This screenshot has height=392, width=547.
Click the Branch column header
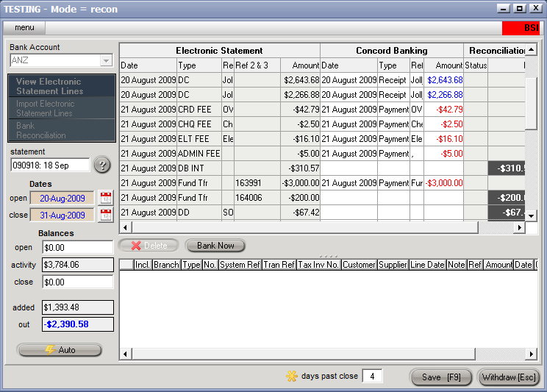click(166, 265)
